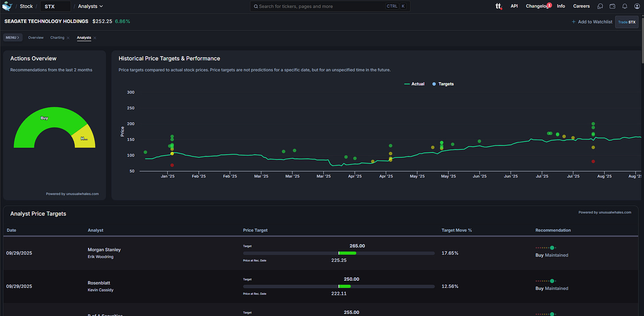Screen dimensions: 644x316
Task: Click the CTRL K shortcut hint
Action: [x=396, y=6]
